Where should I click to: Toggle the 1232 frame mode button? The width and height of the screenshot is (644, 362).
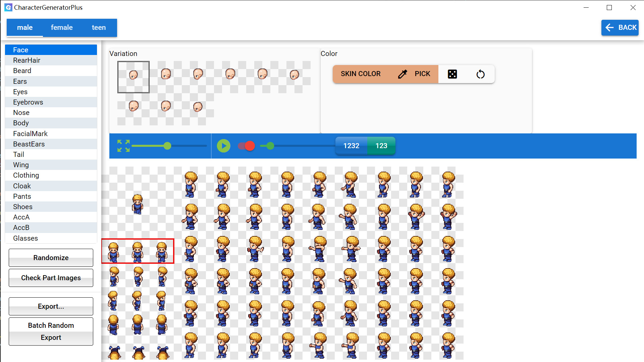tap(351, 146)
